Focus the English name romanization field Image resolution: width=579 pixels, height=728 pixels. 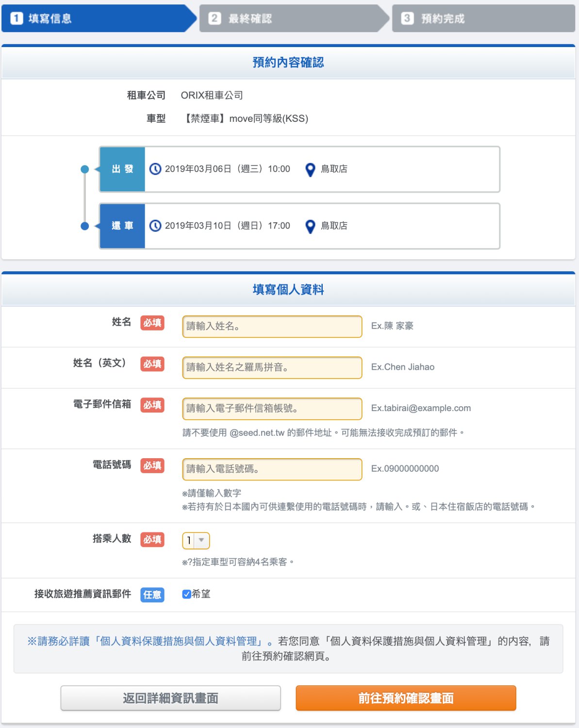click(272, 367)
